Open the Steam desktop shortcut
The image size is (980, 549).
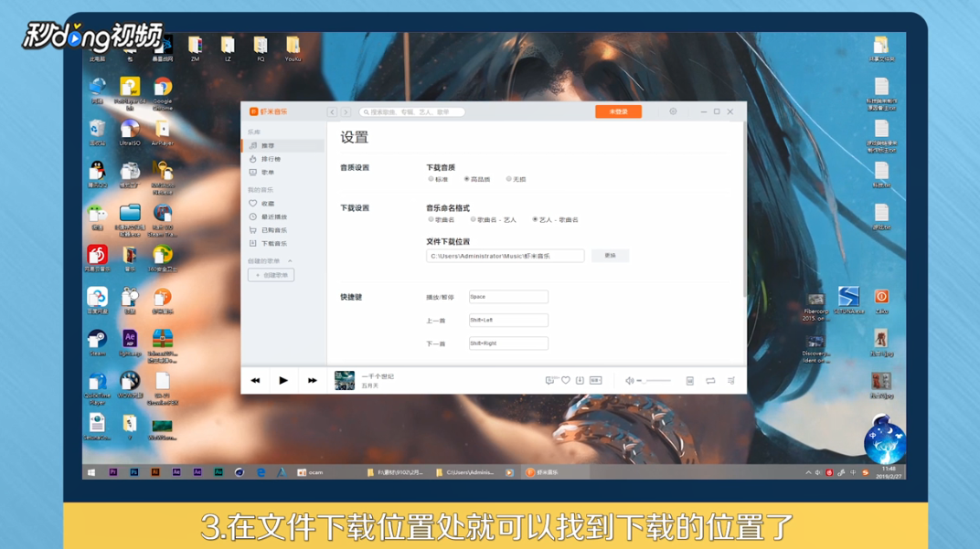(97, 343)
